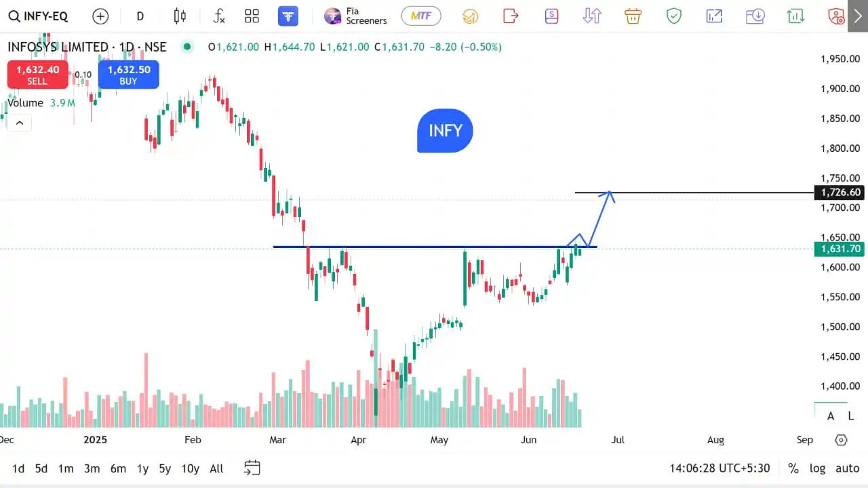Click the 1,950.00 price axis label

(x=840, y=59)
